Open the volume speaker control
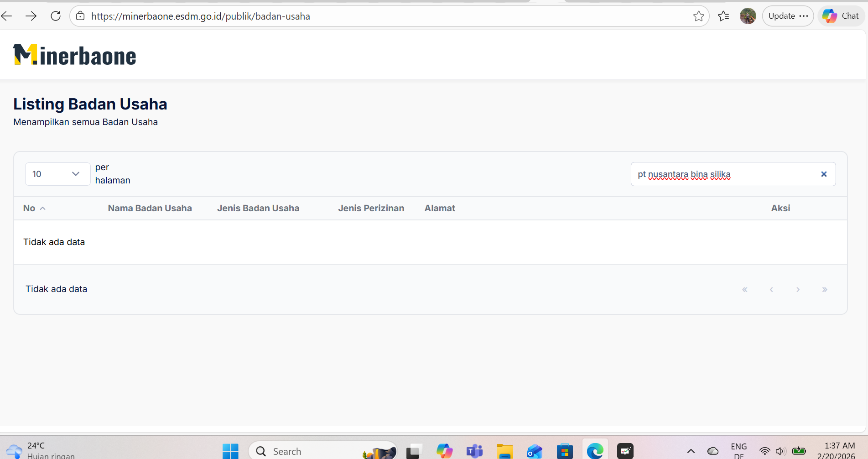Viewport: 868px width, 459px height. [x=780, y=451]
